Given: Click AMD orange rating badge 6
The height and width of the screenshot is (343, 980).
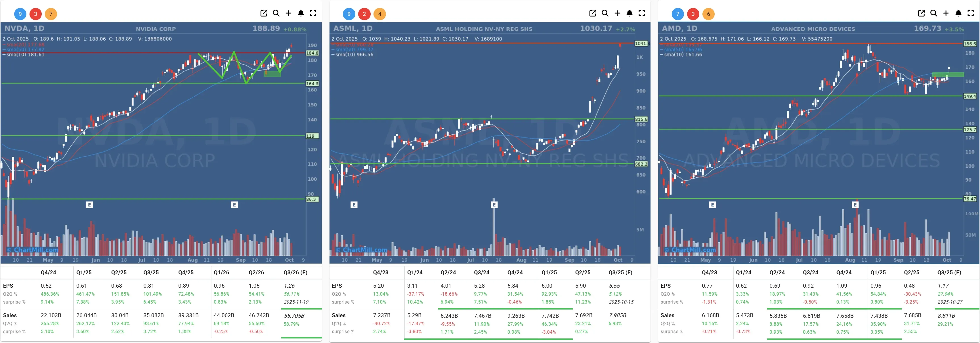Looking at the screenshot, I should (708, 14).
